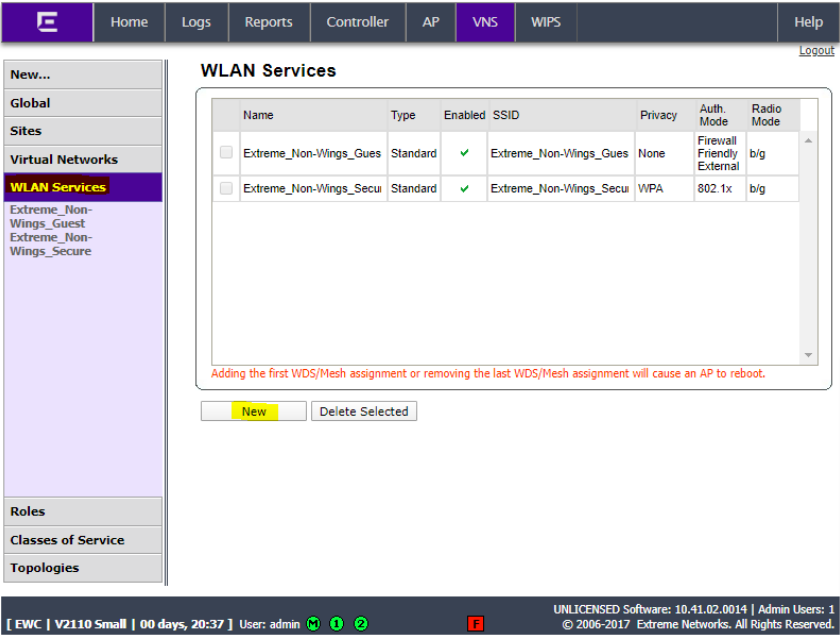
Task: Click SSID cell of the Guest service row
Action: [x=560, y=153]
